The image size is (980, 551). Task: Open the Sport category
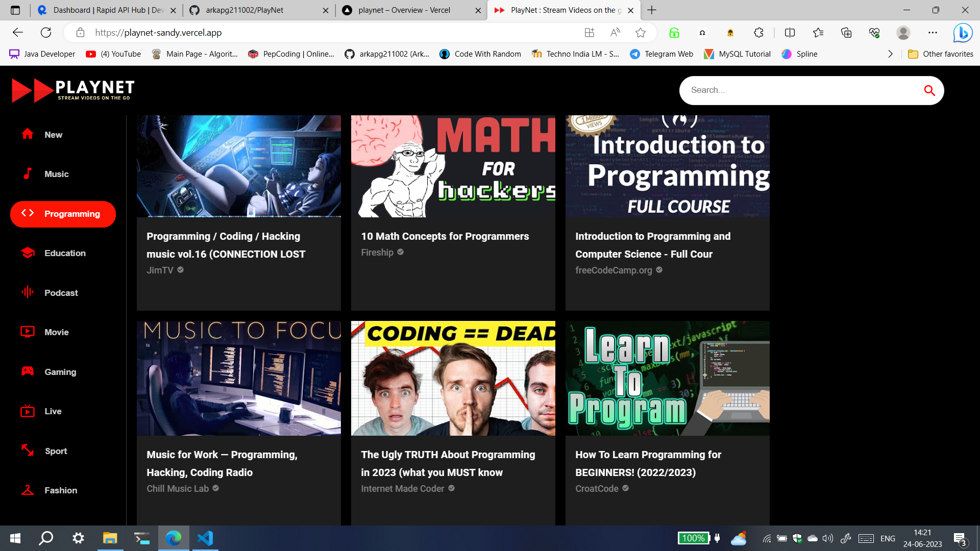coord(56,451)
